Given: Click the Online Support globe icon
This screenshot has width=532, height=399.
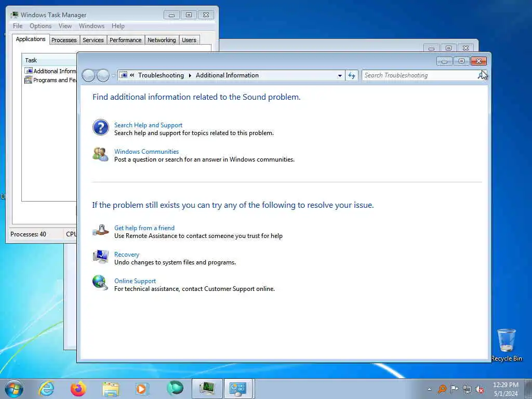Looking at the screenshot, I should click(100, 283).
